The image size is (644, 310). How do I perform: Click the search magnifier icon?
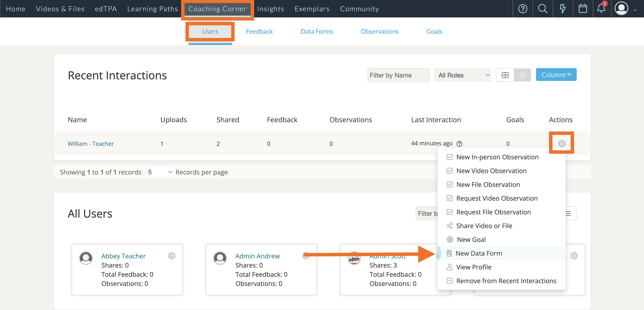[542, 9]
